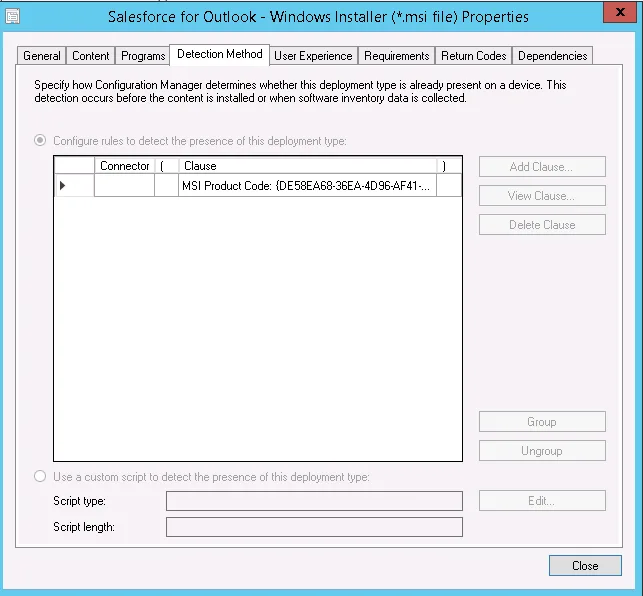Close the window with the red X
Image resolution: width=643 pixels, height=596 pixels.
click(620, 12)
